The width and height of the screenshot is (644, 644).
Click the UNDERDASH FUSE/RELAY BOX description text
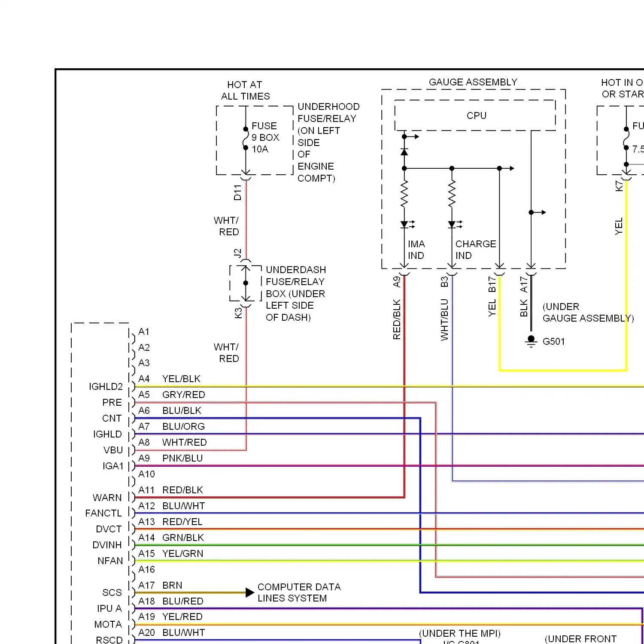point(296,293)
